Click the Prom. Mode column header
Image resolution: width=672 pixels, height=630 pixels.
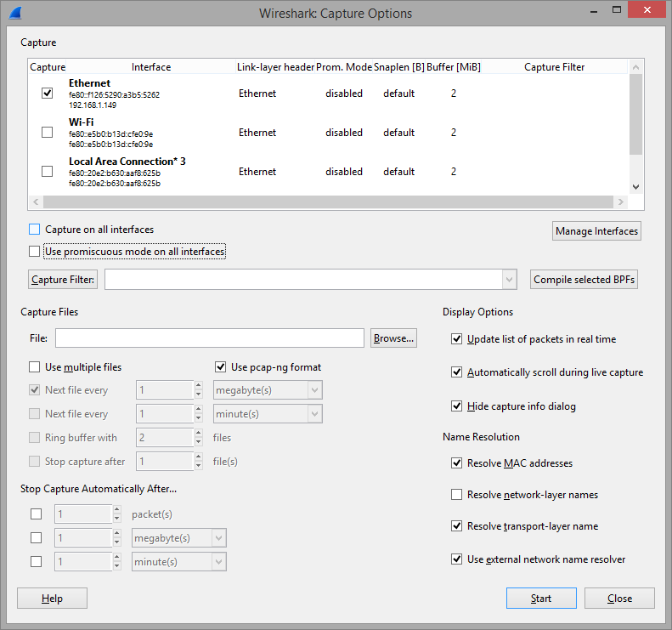tap(344, 67)
